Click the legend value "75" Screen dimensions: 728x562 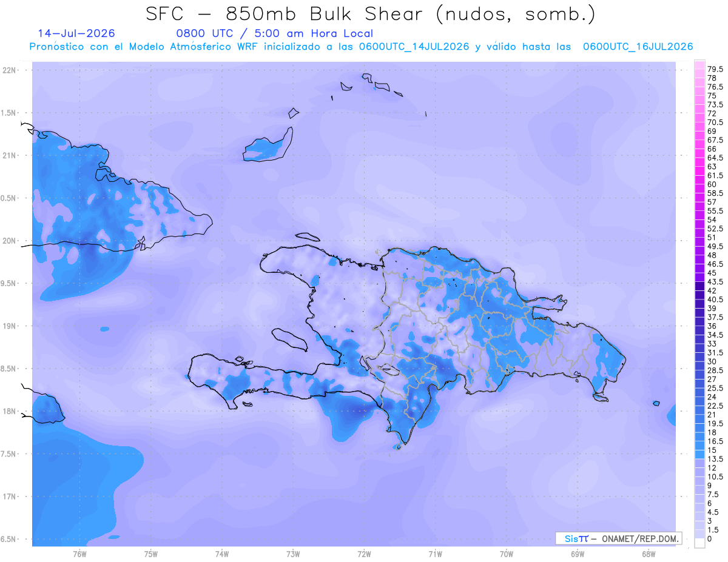click(712, 96)
